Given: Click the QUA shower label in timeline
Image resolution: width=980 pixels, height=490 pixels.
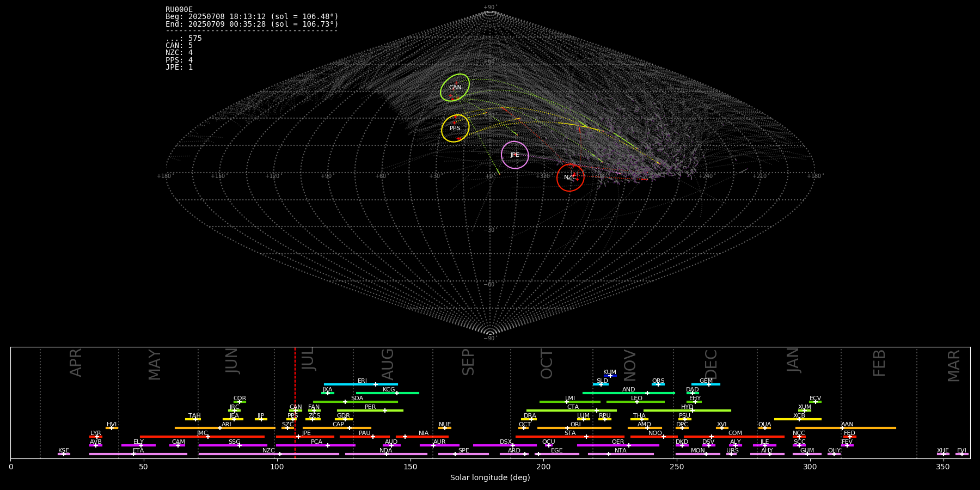Looking at the screenshot, I should coord(764,424).
